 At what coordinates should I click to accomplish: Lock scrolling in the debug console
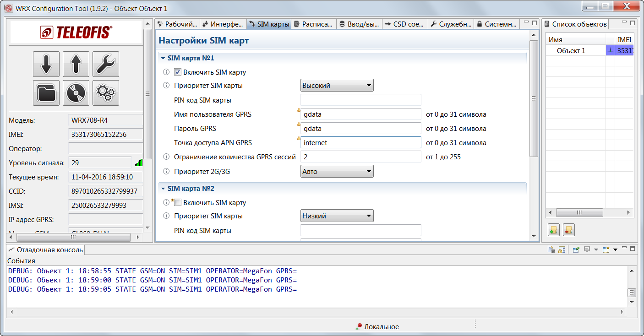[x=561, y=249]
